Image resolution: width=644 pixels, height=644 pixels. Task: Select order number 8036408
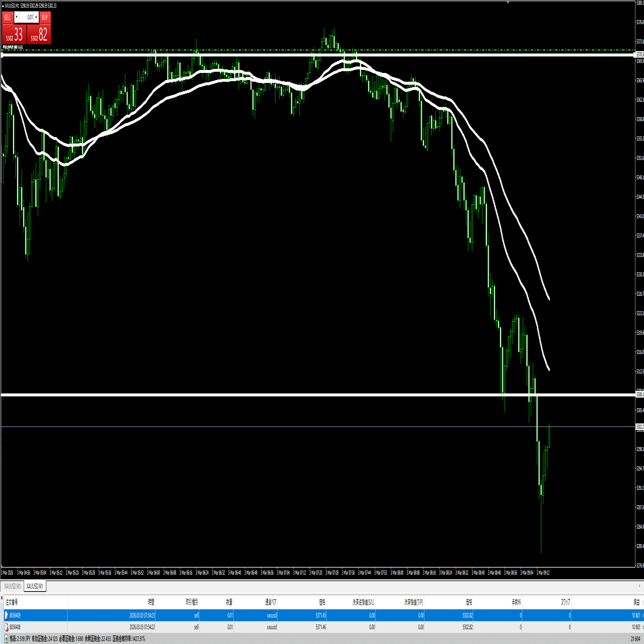point(15,627)
